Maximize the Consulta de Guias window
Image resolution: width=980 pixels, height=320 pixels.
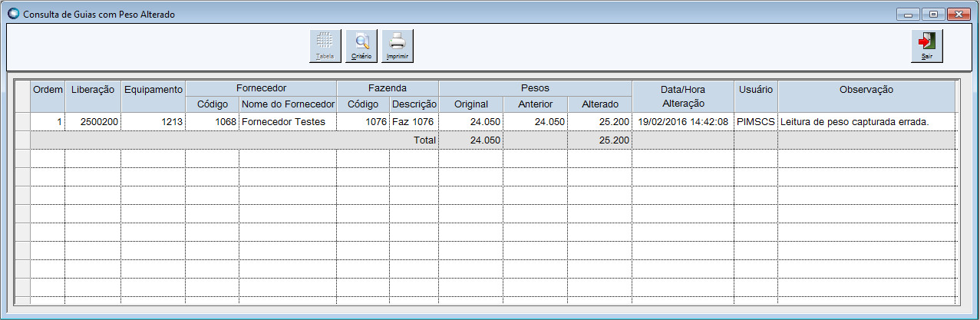tap(933, 14)
